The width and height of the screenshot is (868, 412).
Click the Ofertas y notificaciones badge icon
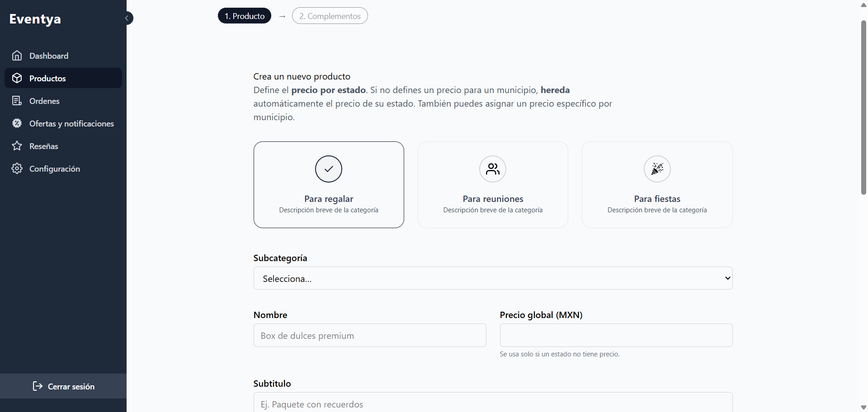click(x=17, y=123)
